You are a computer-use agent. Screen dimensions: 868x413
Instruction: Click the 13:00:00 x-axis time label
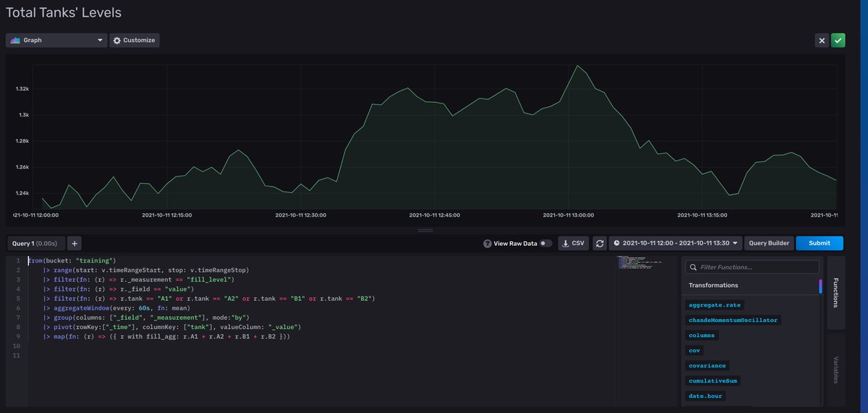click(x=569, y=215)
